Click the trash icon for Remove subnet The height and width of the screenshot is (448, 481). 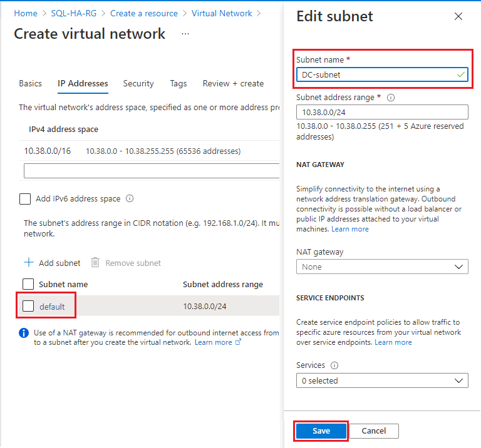95,263
